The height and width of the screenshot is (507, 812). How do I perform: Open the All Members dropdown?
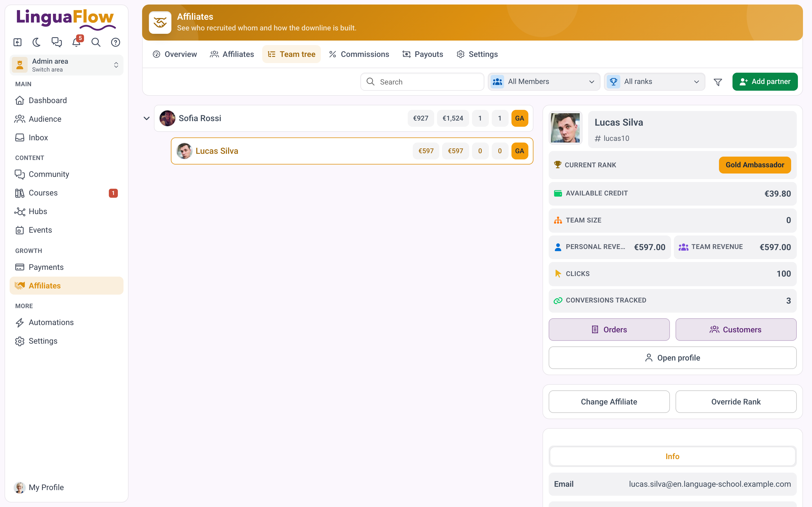tap(544, 82)
